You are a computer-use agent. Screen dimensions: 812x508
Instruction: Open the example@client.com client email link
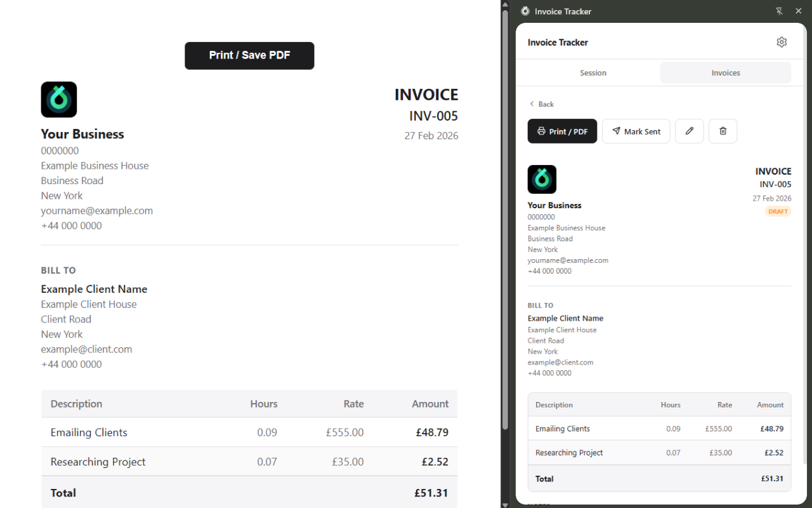click(86, 349)
